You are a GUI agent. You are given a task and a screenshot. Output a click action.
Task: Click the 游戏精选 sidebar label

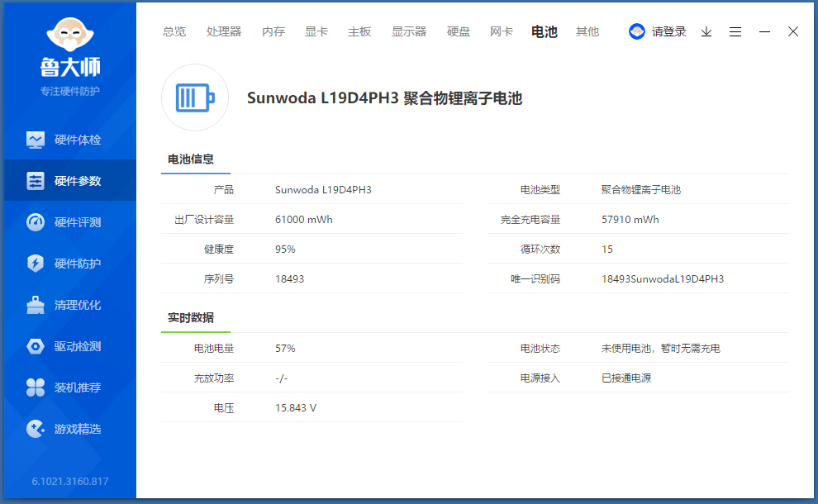click(78, 429)
